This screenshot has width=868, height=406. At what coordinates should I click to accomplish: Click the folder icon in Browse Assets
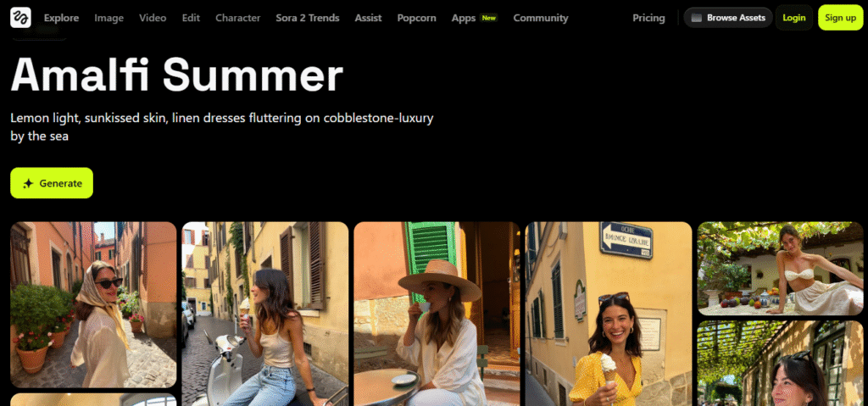tap(697, 18)
